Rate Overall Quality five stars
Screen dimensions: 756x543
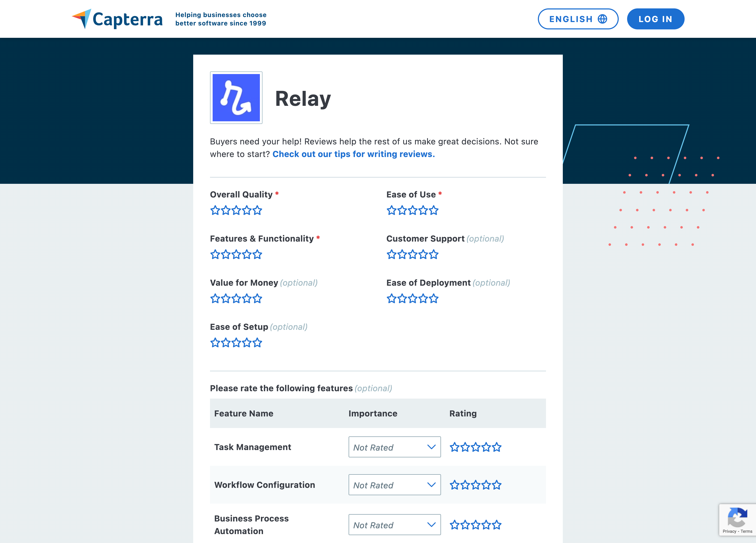[x=257, y=210]
